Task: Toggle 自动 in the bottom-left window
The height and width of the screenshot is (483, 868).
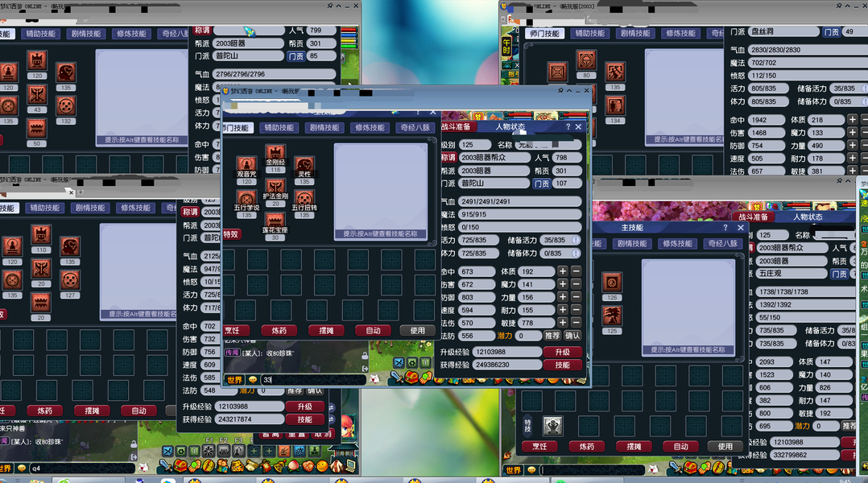Action: [x=139, y=411]
